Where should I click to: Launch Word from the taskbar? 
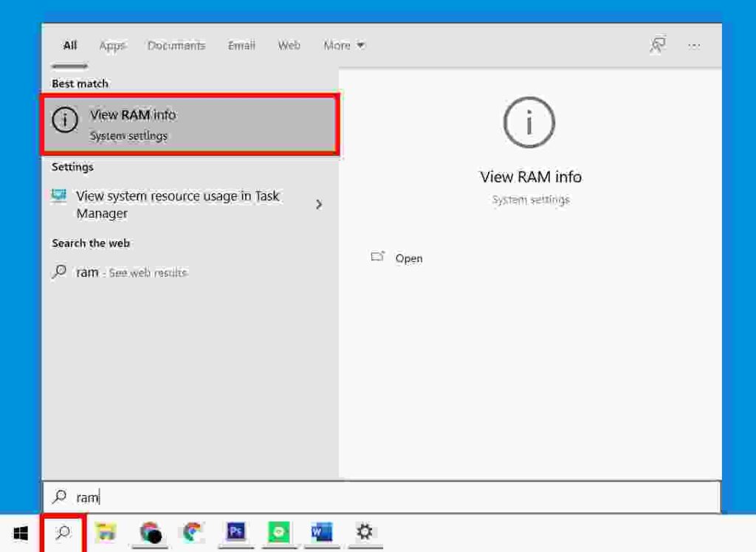pyautogui.click(x=322, y=532)
